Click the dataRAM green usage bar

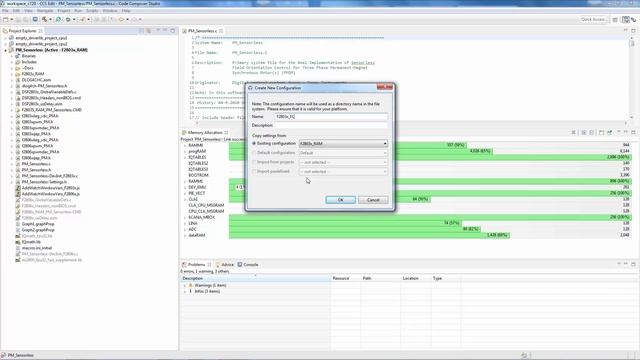(x=369, y=235)
